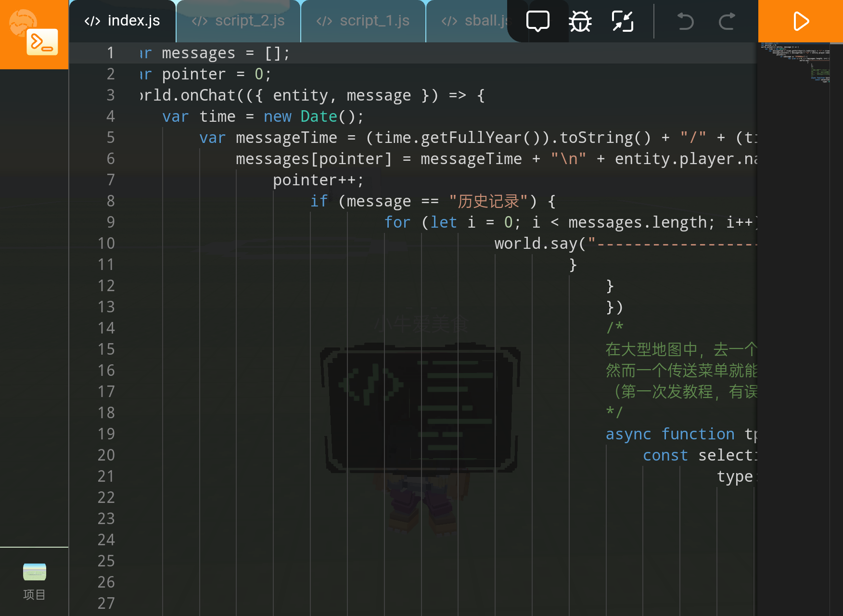Click the 'const' keyword on line 20
The height and width of the screenshot is (616, 843).
(665, 455)
